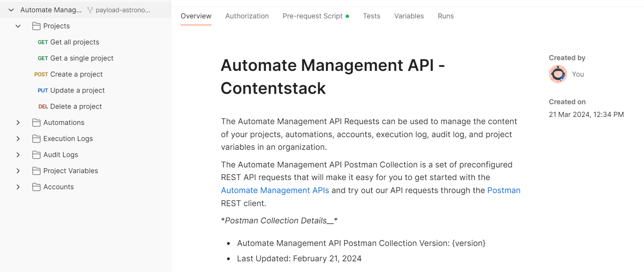Select the Update a project PUT request
This screenshot has height=272, width=644.
coord(71,90)
